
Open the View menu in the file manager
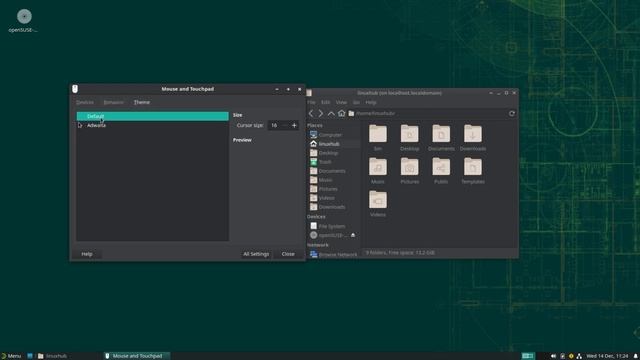[x=341, y=102]
